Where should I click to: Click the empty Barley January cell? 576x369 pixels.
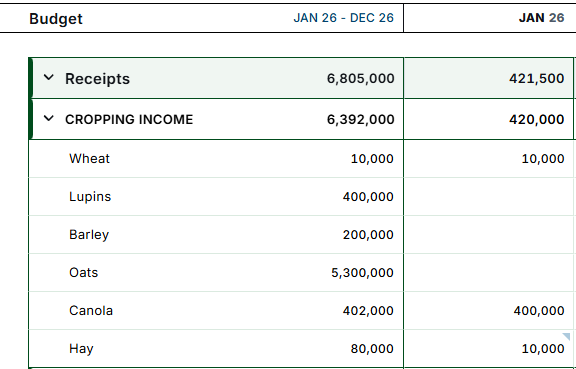coord(489,234)
